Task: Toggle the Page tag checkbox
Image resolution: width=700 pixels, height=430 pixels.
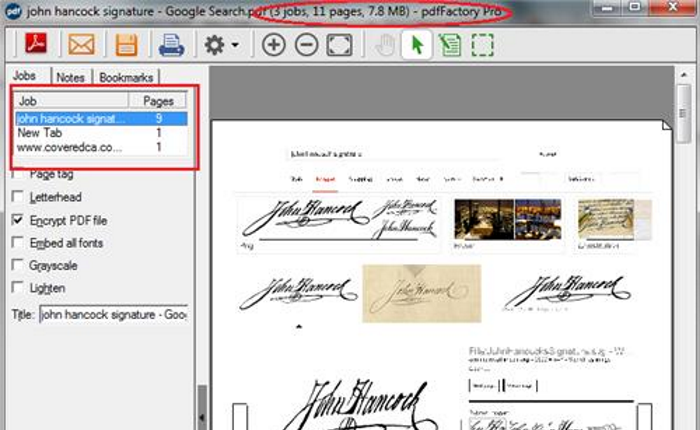Action: point(17,174)
